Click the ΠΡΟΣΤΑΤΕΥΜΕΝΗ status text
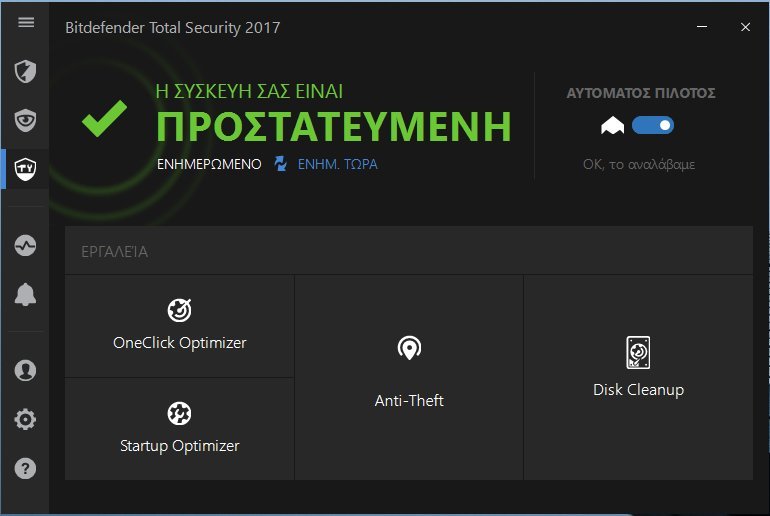Screen dimensions: 770x516 pyautogui.click(x=334, y=127)
